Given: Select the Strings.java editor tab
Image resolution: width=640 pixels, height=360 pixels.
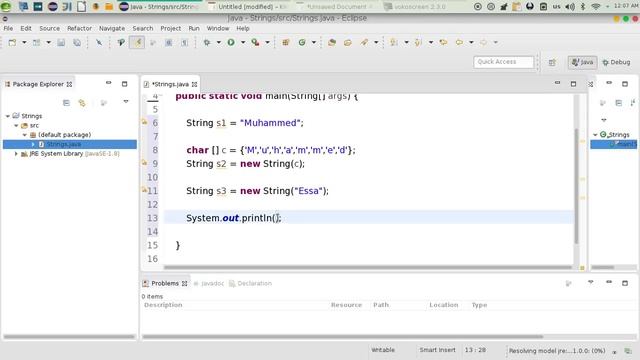Looking at the screenshot, I should coord(171,84).
